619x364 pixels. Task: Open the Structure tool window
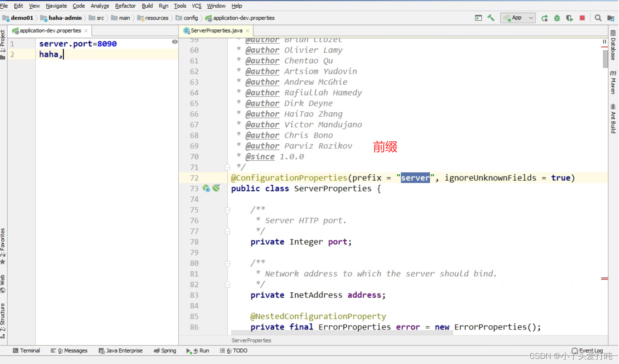point(3,321)
